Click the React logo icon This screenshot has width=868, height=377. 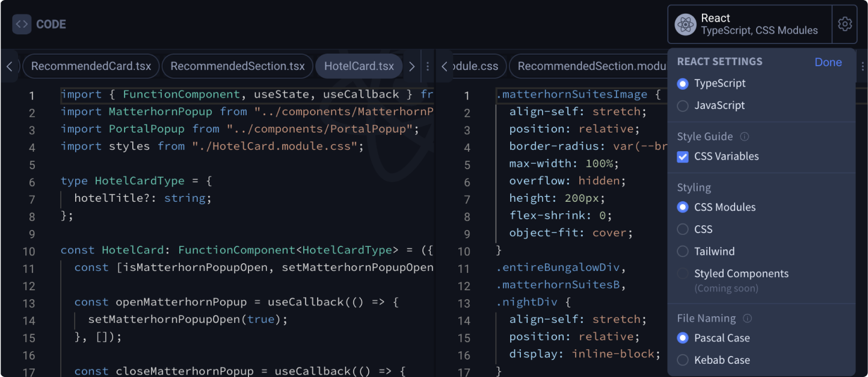(685, 25)
